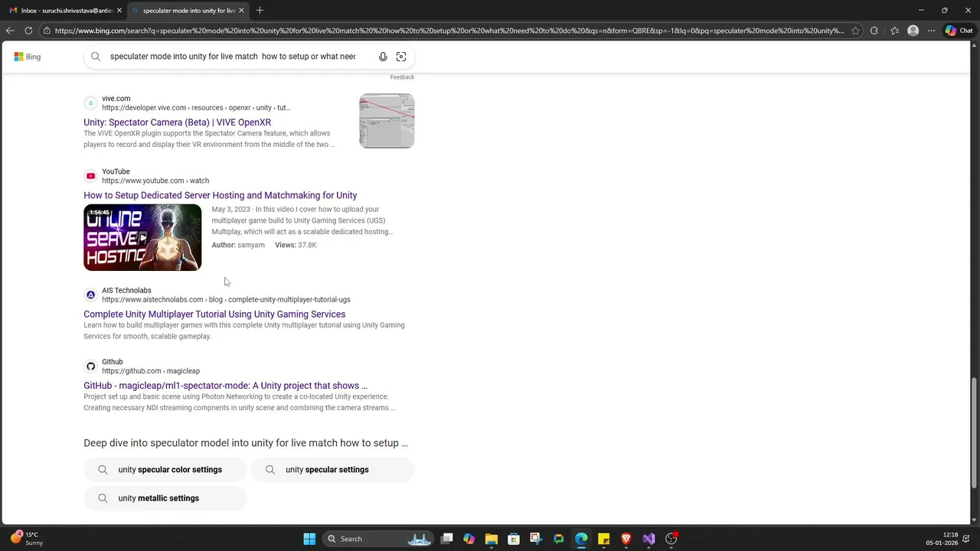Close the Inbox Gmail tab

click(x=119, y=11)
